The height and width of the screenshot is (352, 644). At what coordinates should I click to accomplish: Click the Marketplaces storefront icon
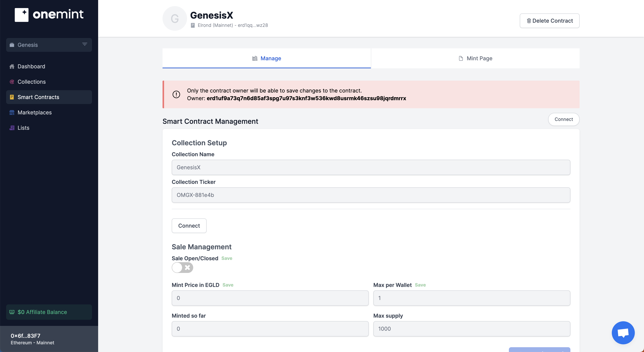point(12,112)
